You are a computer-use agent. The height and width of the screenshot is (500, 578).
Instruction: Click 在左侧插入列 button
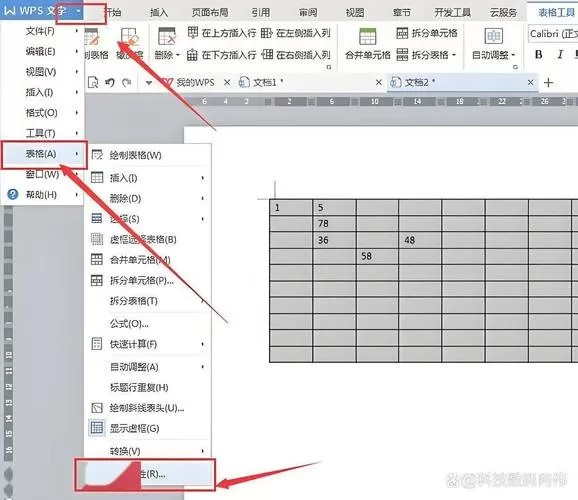pyautogui.click(x=296, y=33)
